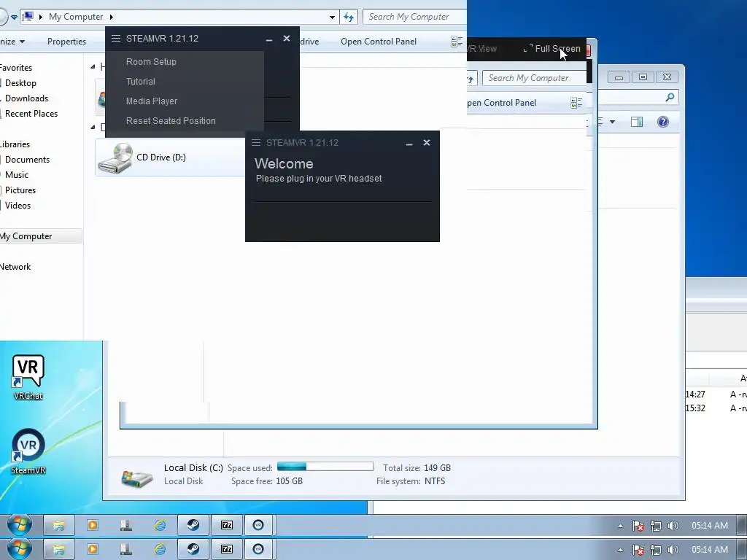
Task: Open Media Player from SteamVR menu
Action: (152, 101)
